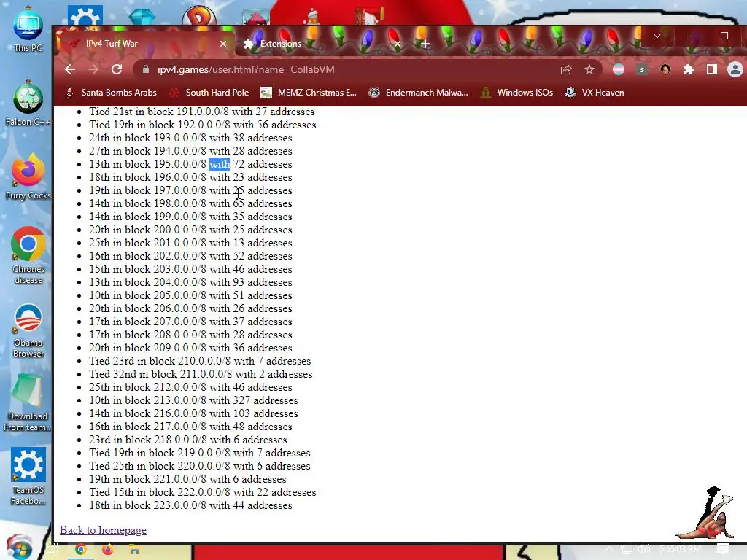Viewport: 747px width, 560px height.
Task: Open VX Heaven bookmark
Action: point(595,93)
